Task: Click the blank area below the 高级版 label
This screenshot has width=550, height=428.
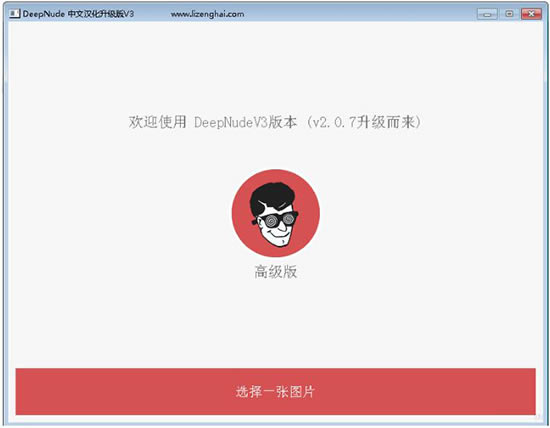Action: click(276, 323)
